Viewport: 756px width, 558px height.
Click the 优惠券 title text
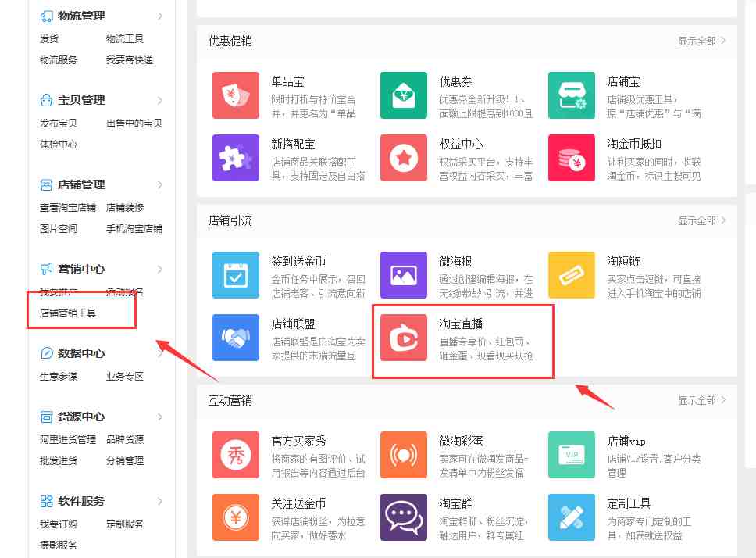click(455, 81)
